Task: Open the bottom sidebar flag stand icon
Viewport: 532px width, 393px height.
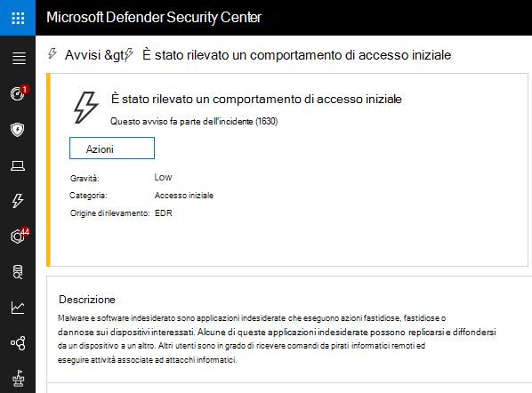Action: (19, 379)
